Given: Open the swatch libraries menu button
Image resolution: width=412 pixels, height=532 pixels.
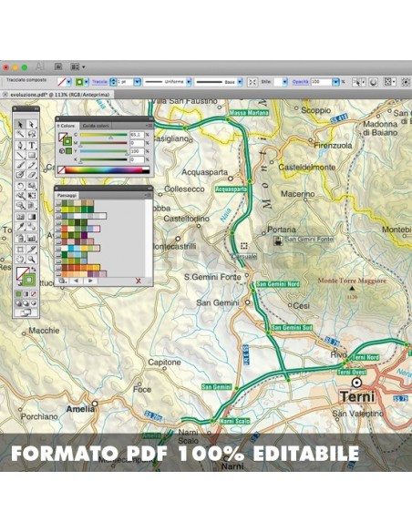Looking at the screenshot, I should [62, 281].
